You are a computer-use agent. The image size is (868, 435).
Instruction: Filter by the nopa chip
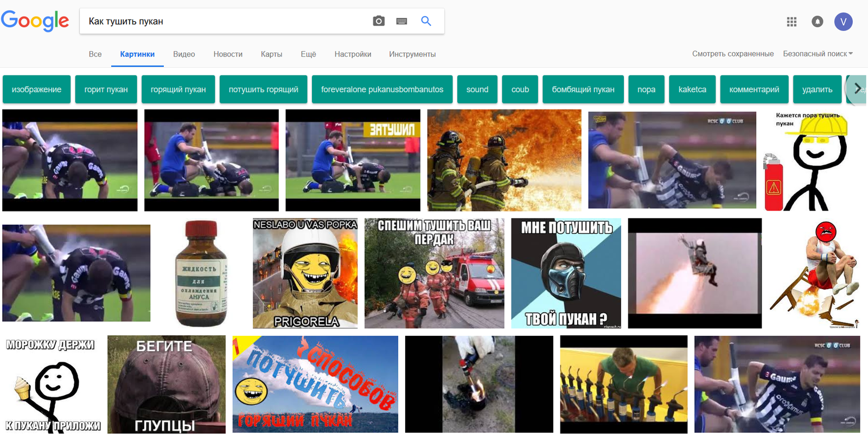(x=646, y=89)
